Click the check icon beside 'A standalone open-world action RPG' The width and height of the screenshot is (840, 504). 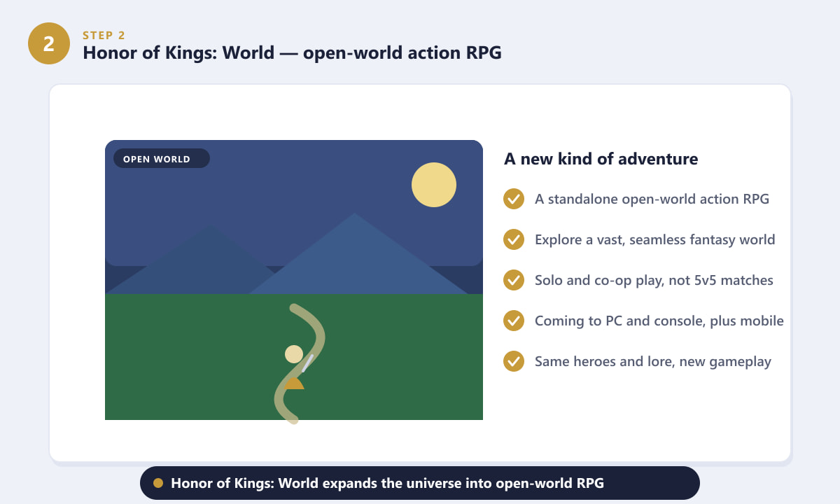click(514, 199)
